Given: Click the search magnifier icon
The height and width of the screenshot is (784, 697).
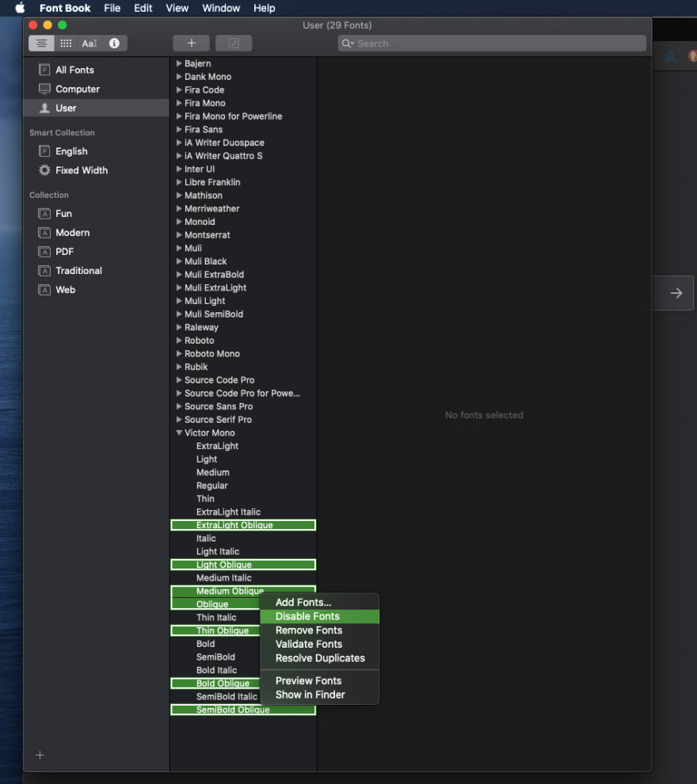Looking at the screenshot, I should coord(348,44).
